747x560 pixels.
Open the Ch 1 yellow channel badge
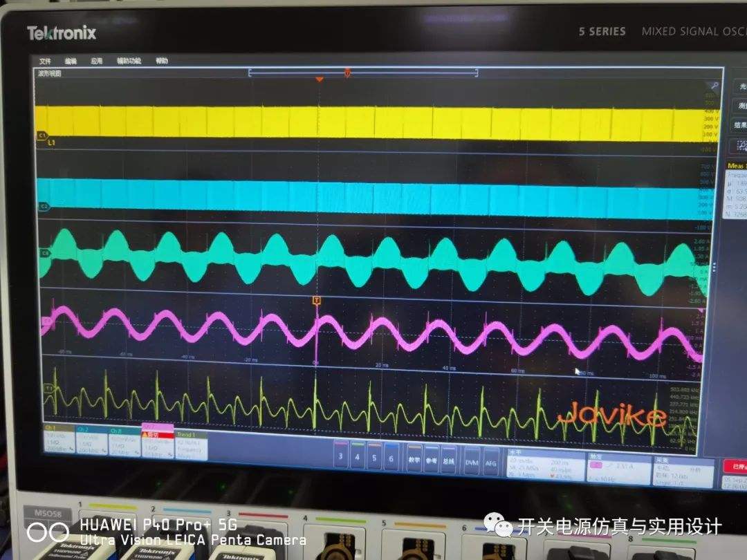59,439
